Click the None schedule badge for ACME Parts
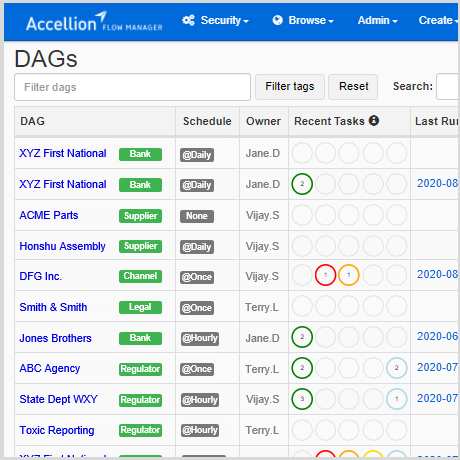The height and width of the screenshot is (460, 460). click(x=197, y=216)
